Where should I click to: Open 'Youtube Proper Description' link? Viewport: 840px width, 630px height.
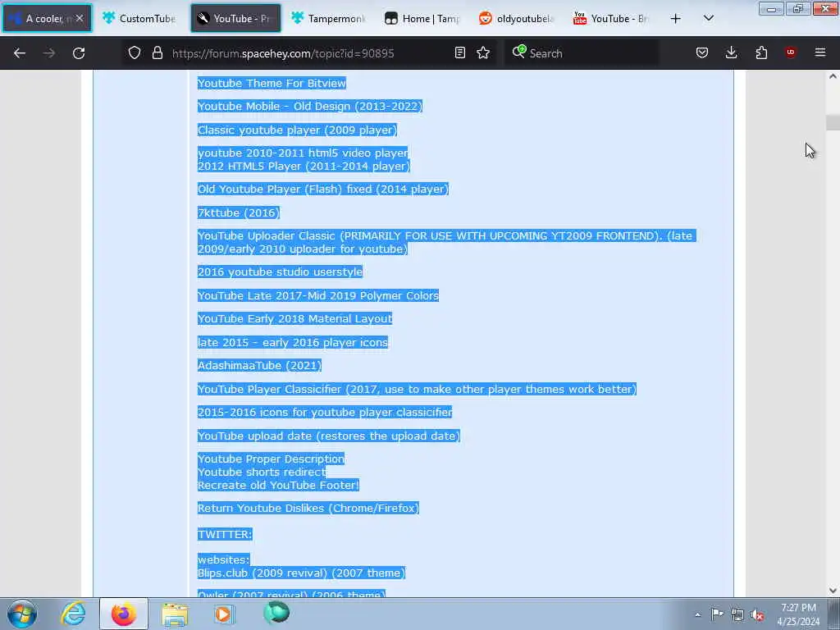271,459
